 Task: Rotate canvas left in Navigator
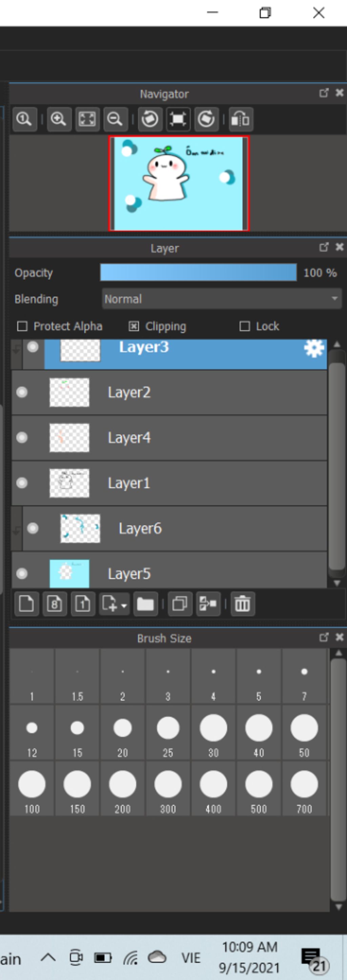(x=149, y=119)
